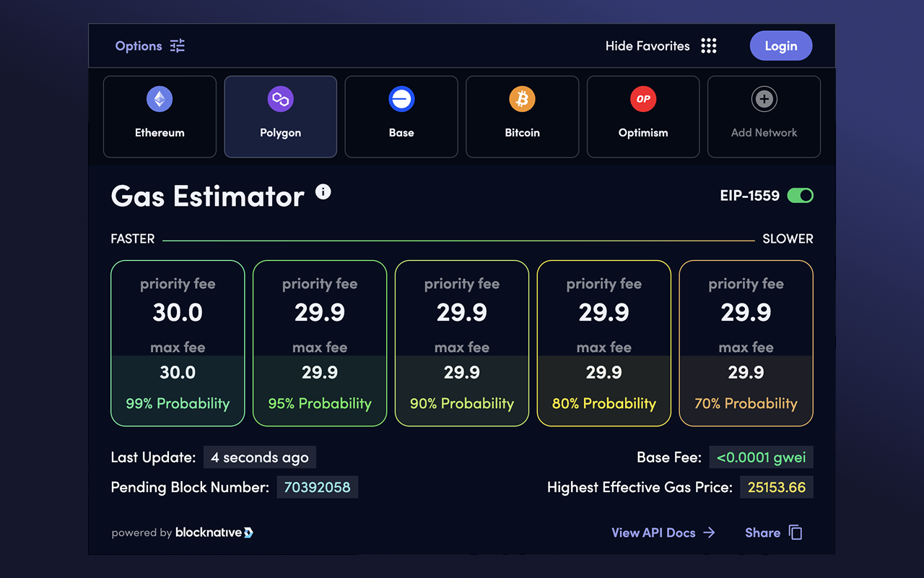Select the 99% Probability fee card

pyautogui.click(x=178, y=343)
